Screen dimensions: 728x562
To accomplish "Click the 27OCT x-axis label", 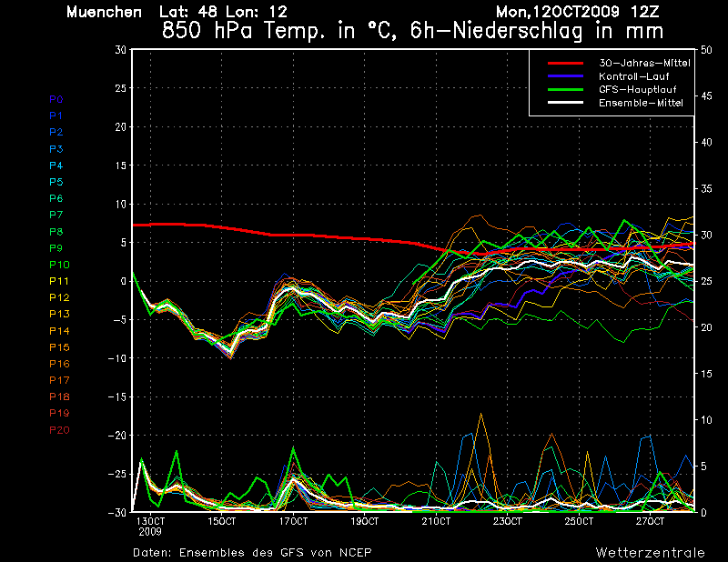I will [650, 521].
